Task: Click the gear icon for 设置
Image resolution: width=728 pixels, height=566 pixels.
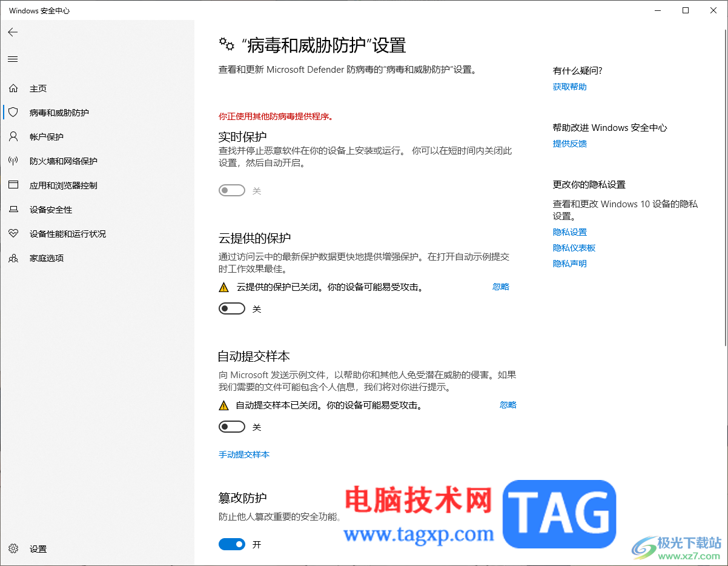Action: tap(13, 549)
